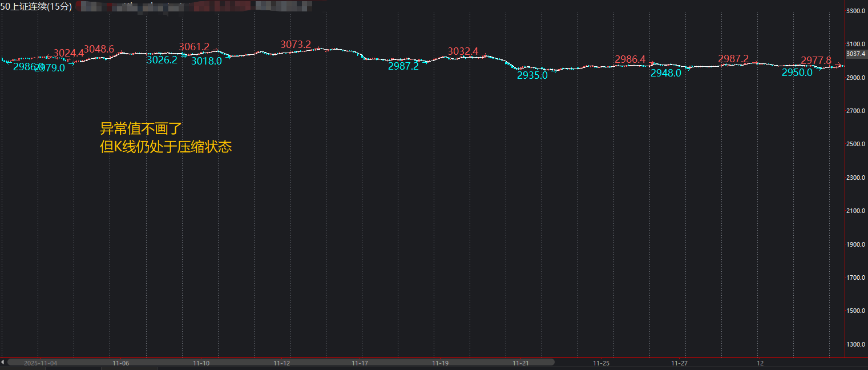Image resolution: width=868 pixels, height=370 pixels.
Task: Click the cyan arrow marker beside 2935.0
Action: (554, 71)
